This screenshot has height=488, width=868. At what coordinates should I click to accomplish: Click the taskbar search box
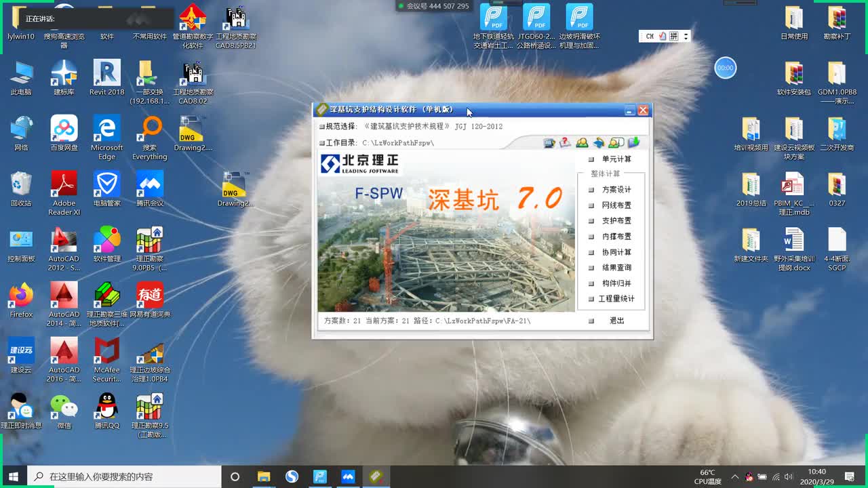(124, 476)
